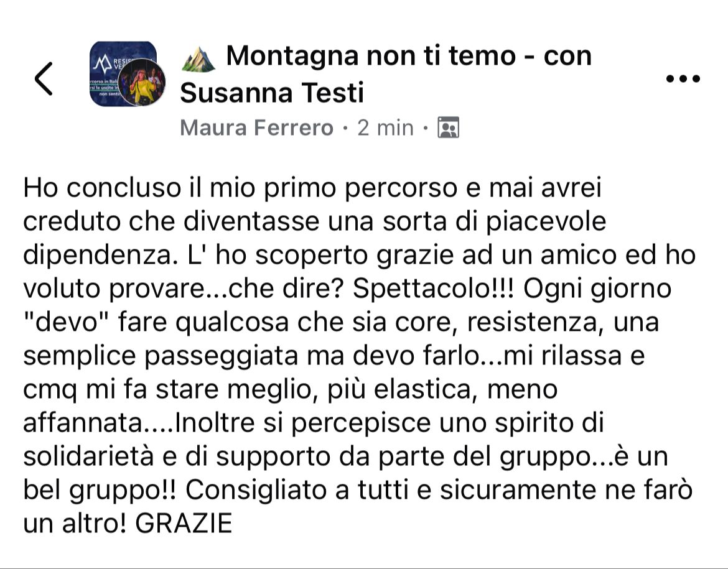Click the word "affannata" in the post
Viewport: 728px width, 569px height.
click(x=83, y=423)
